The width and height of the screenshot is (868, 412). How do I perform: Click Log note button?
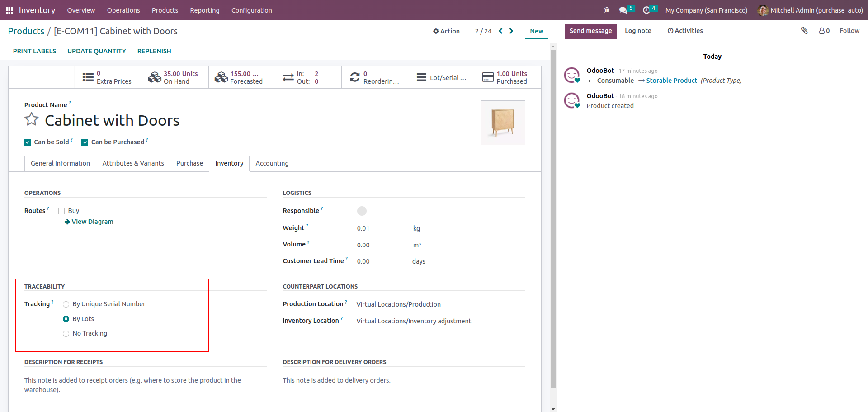point(638,31)
